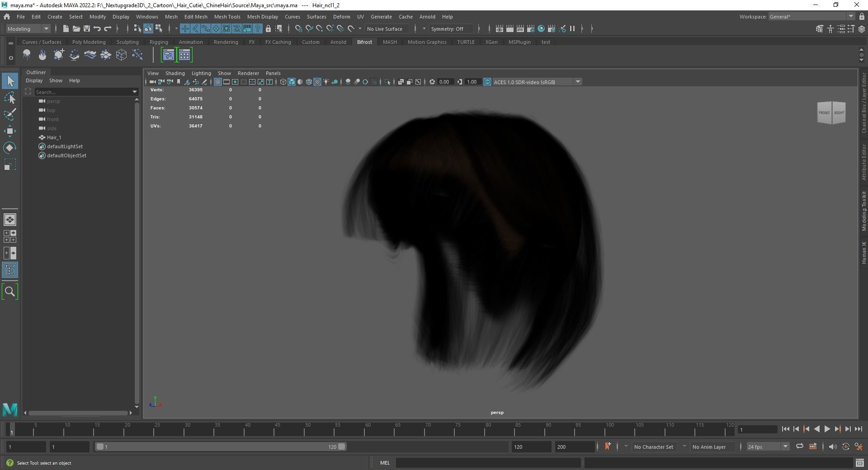
Task: Expand the ACES 1.0 SDR-video view transform dropdown
Action: click(577, 82)
